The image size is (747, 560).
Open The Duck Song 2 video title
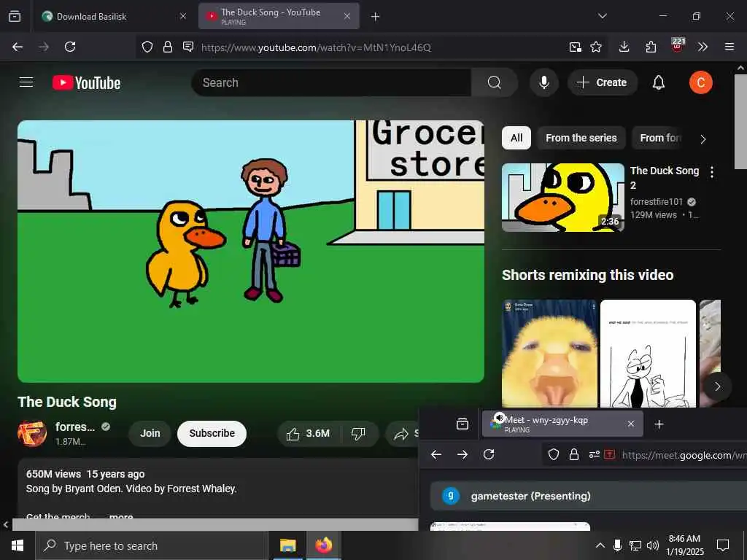pyautogui.click(x=664, y=178)
